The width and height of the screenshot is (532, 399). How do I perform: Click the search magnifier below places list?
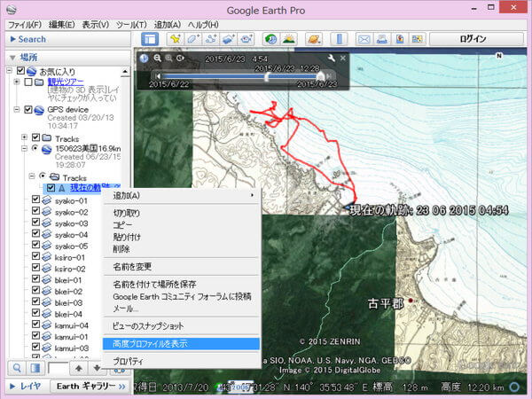click(x=17, y=368)
